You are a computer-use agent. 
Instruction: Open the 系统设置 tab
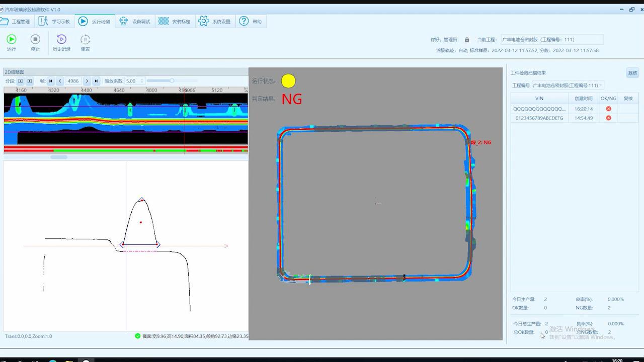[215, 21]
